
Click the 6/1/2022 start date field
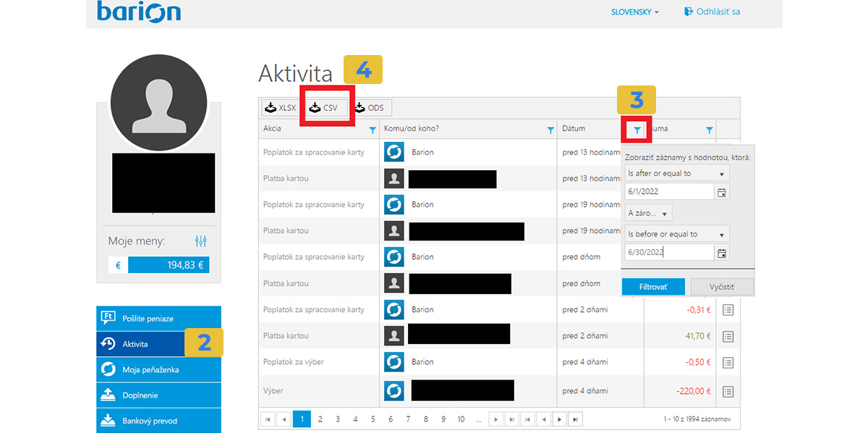(670, 192)
